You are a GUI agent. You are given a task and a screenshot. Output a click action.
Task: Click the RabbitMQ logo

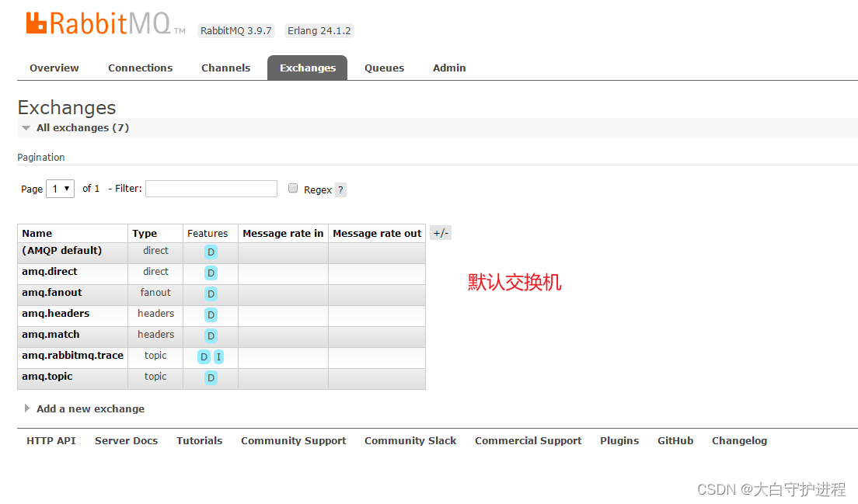pyautogui.click(x=106, y=24)
